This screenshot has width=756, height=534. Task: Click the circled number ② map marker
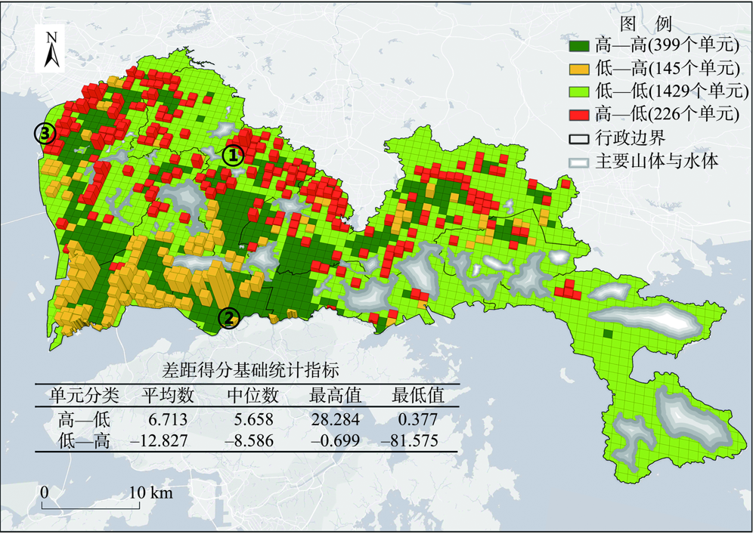click(229, 318)
